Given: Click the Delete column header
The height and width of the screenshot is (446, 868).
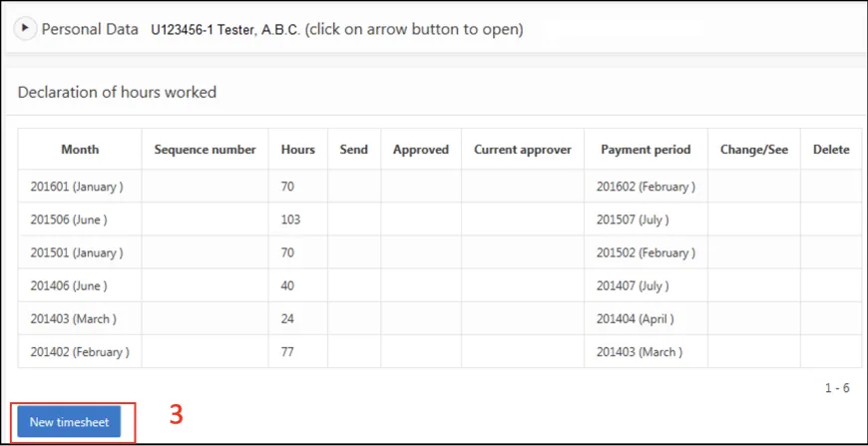Looking at the screenshot, I should [x=831, y=150].
